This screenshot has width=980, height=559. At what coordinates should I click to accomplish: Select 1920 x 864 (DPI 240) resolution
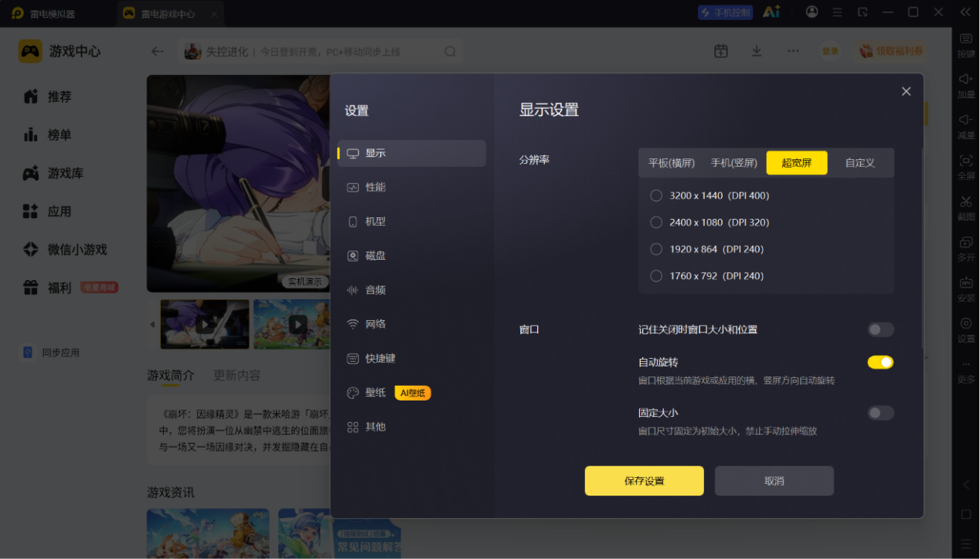[656, 249]
